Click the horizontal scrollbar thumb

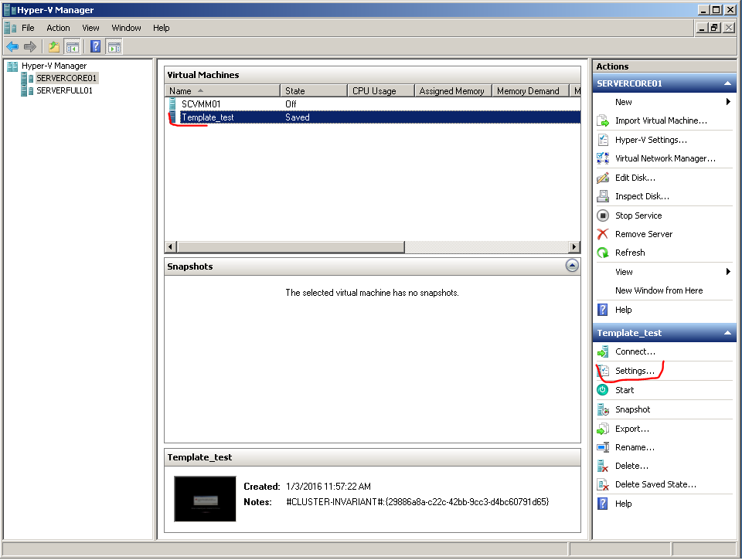291,247
